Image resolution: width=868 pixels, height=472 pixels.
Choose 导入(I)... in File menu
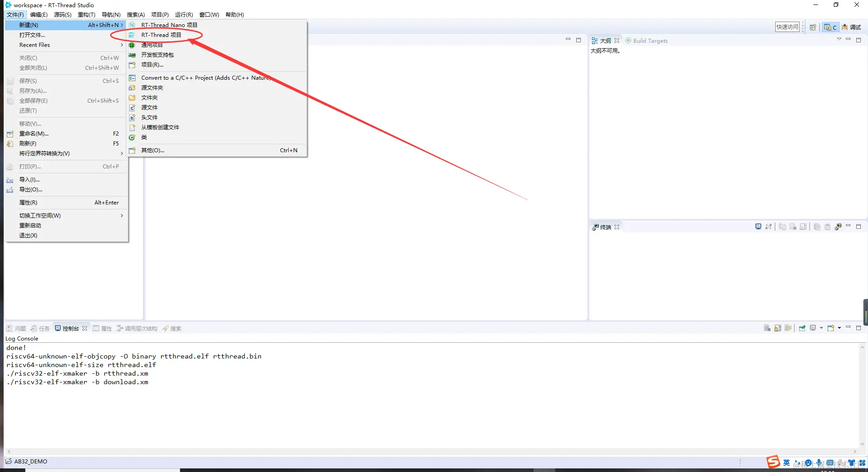coord(66,180)
